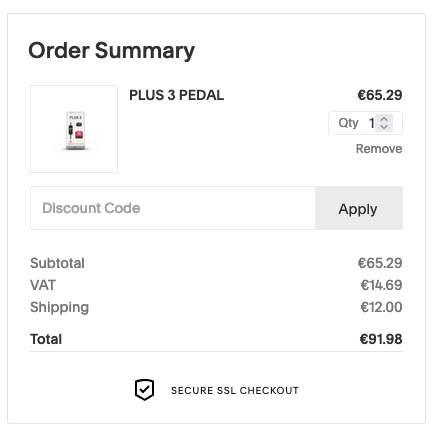Open the Plus 3 Pedal product thumbnail
The height and width of the screenshot is (432, 435).
tap(74, 129)
